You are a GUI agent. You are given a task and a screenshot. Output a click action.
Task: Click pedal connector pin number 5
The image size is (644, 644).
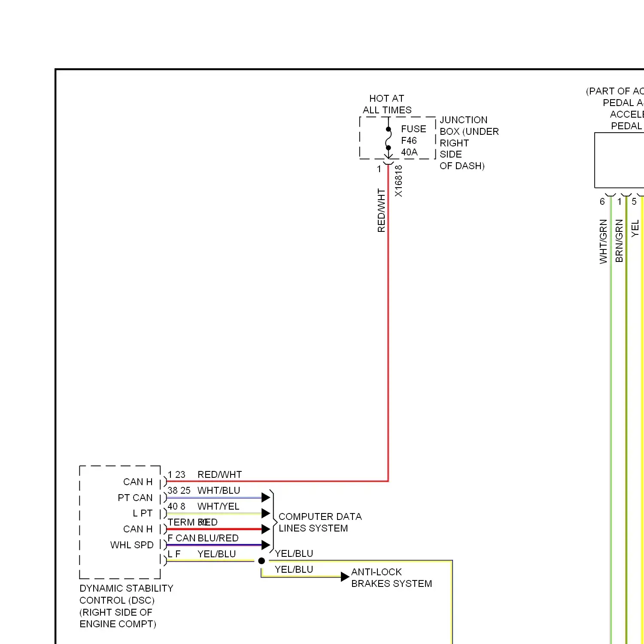tap(634, 201)
